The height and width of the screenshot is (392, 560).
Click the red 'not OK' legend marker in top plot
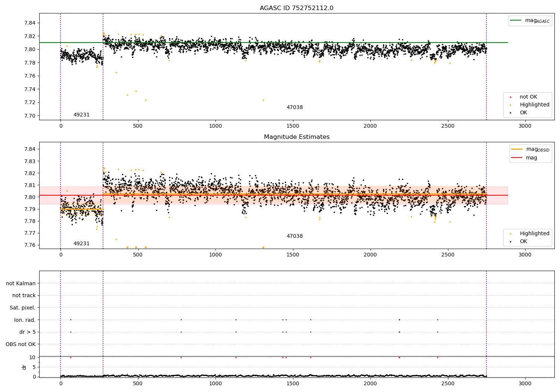click(511, 97)
